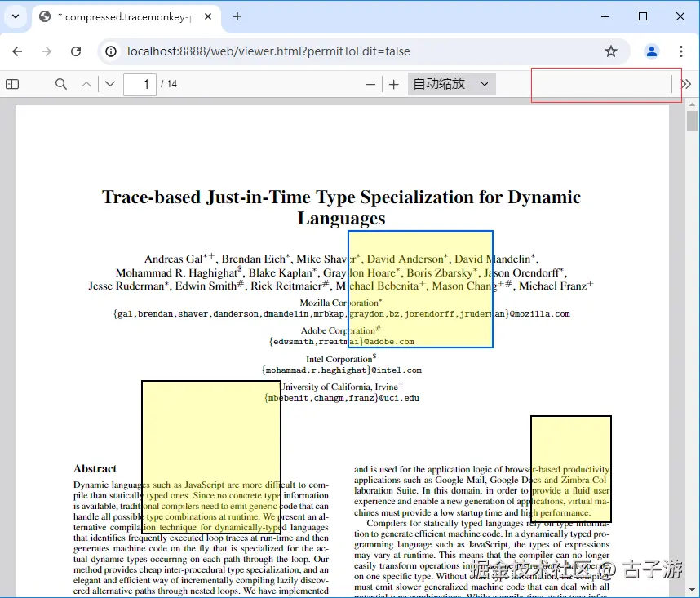This screenshot has height=598, width=700.
Task: Select the blue-bordered yellow annotation box
Action: click(x=420, y=289)
